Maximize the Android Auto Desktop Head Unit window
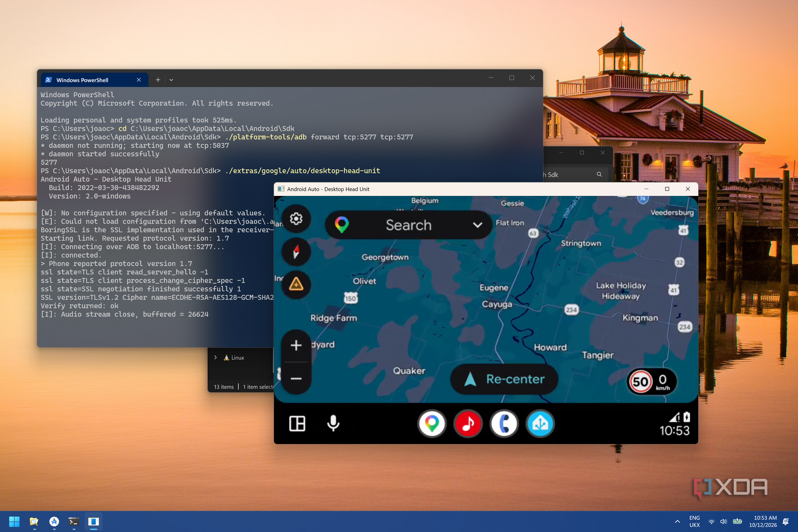 667,189
